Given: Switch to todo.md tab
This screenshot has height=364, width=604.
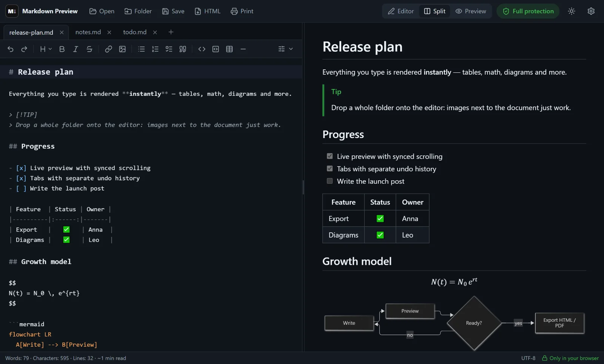Looking at the screenshot, I should tap(135, 32).
